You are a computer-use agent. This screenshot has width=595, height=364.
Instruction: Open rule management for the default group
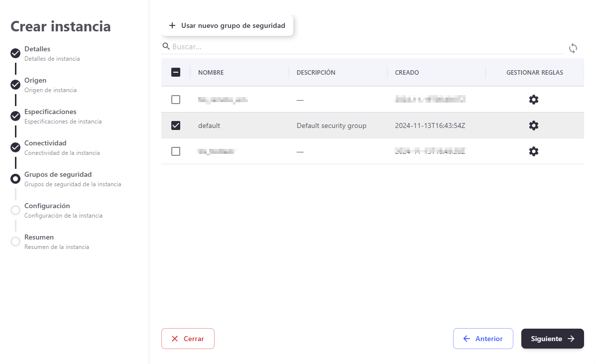pyautogui.click(x=533, y=125)
